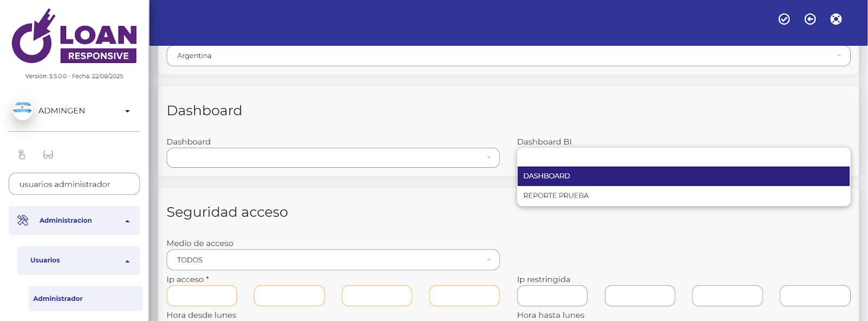
Task: Click the first Ip acceso field
Action: (202, 296)
